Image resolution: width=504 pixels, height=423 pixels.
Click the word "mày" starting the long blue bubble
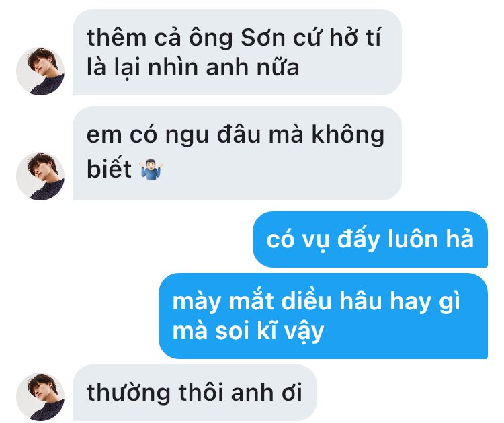(196, 303)
